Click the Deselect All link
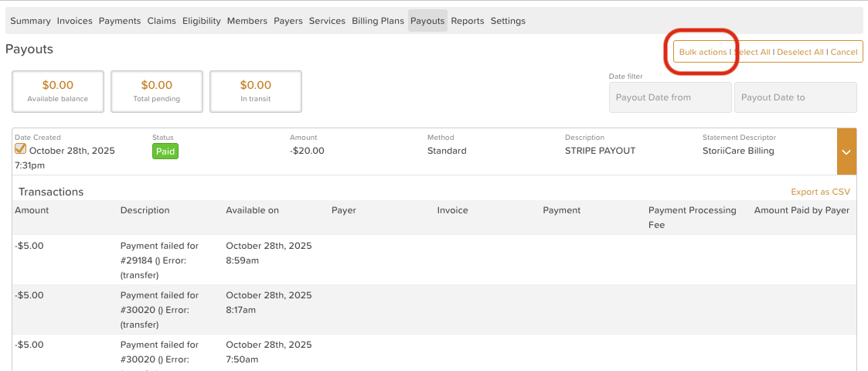The image size is (868, 371). (800, 52)
